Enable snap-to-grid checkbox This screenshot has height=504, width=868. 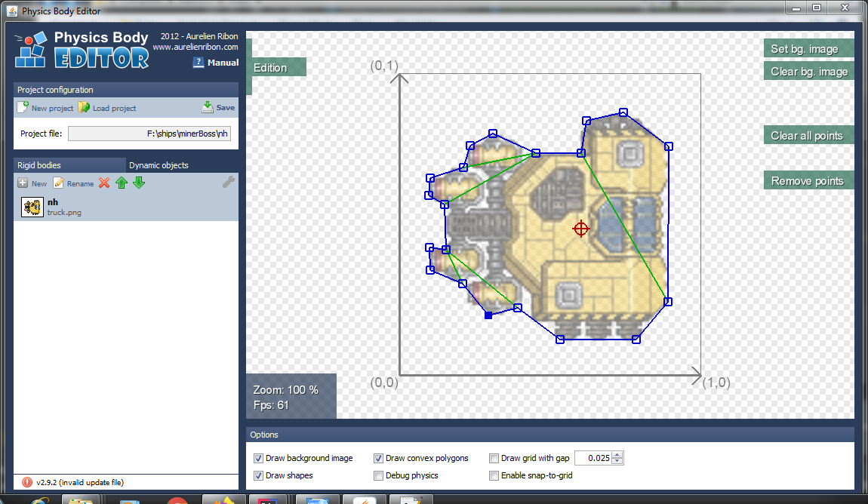pyautogui.click(x=494, y=475)
